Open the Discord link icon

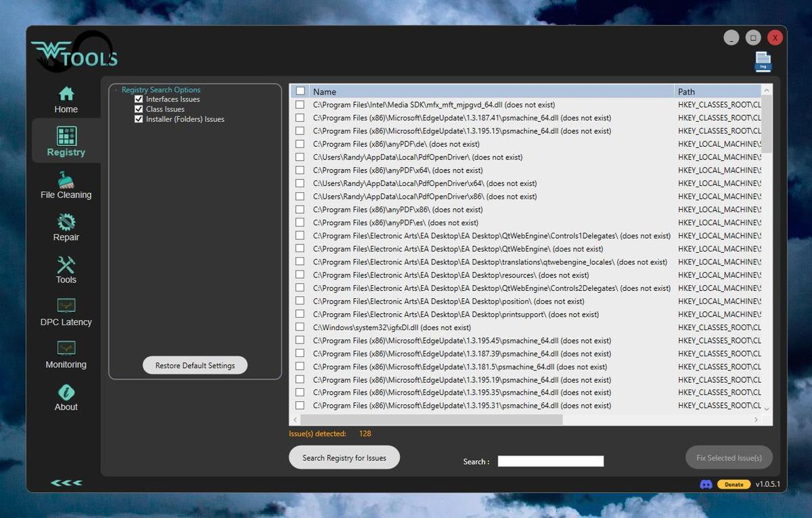706,484
